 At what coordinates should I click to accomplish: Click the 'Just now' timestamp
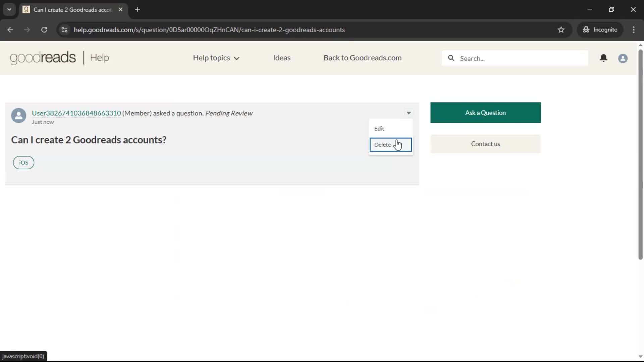tap(43, 122)
